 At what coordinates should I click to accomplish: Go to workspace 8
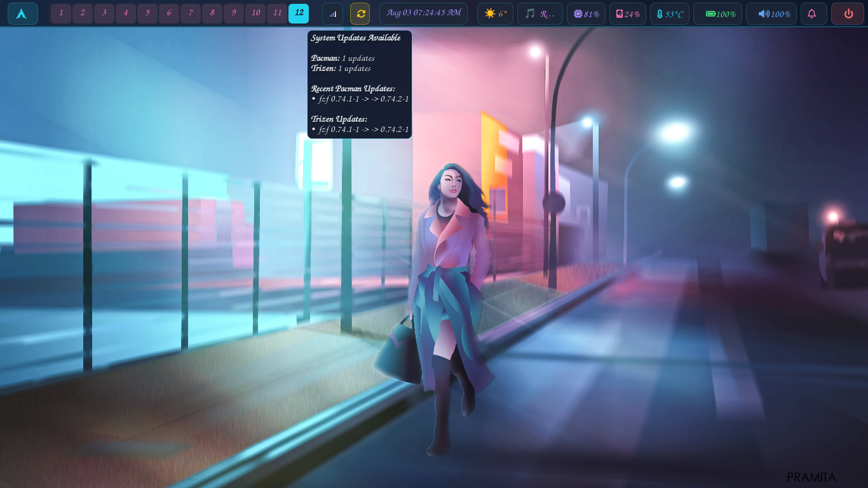coord(212,13)
